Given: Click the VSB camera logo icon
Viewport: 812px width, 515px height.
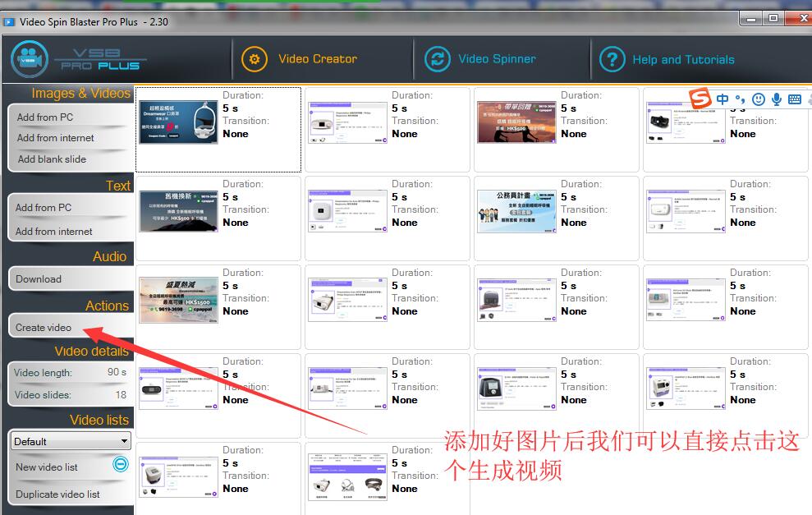Looking at the screenshot, I should click(30, 59).
